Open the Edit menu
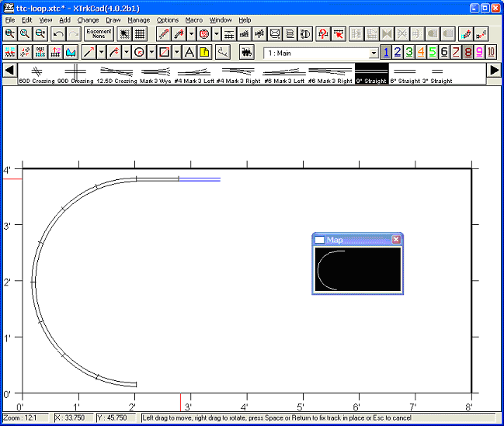Screen dimensions: 504x426 [27, 20]
